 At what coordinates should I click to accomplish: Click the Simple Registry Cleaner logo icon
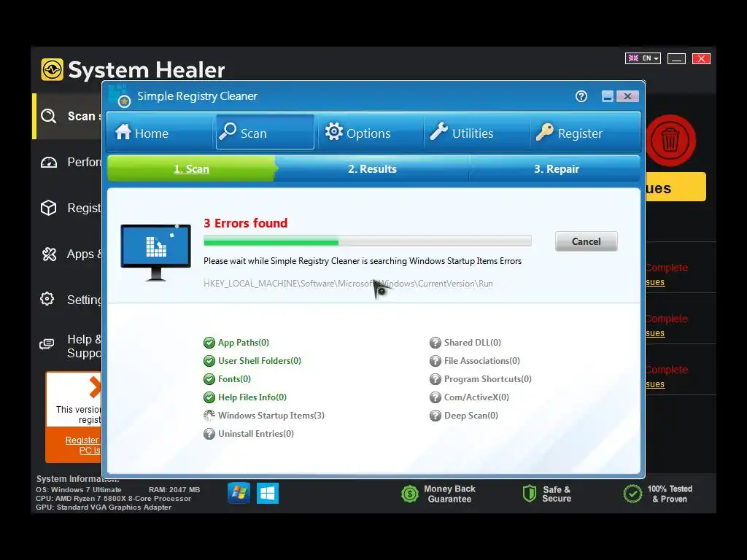tap(119, 96)
